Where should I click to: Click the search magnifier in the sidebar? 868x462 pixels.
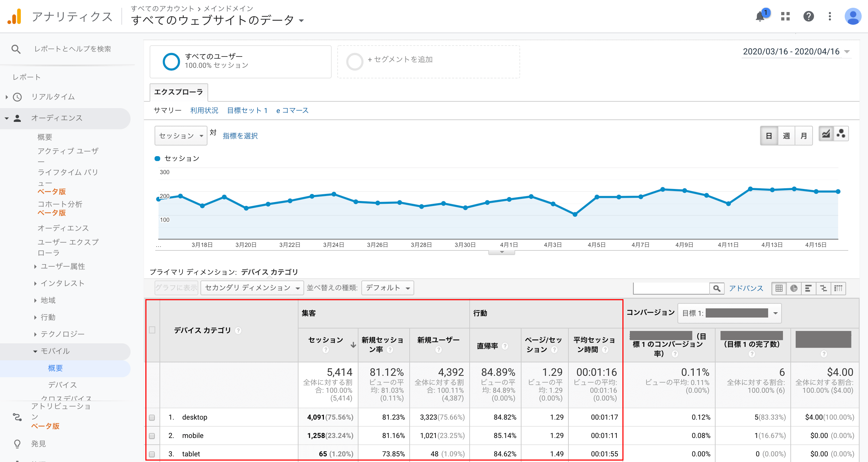tap(16, 49)
